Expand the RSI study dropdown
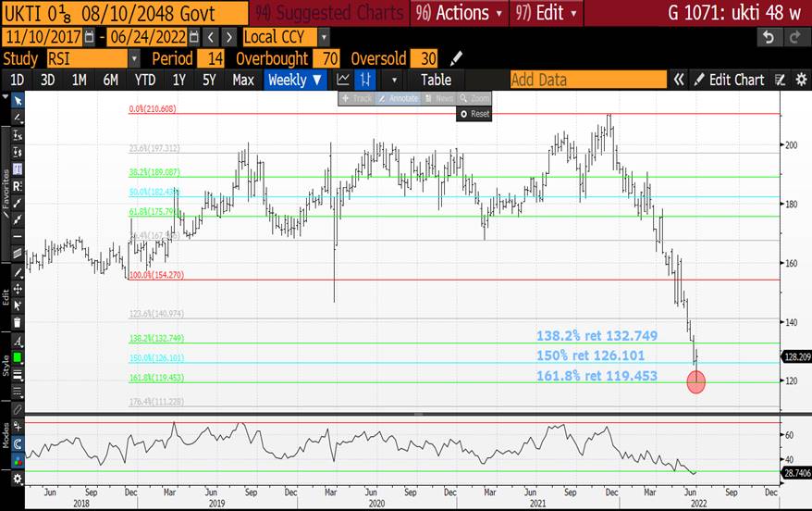Image resolution: width=812 pixels, height=511 pixels. click(x=134, y=58)
